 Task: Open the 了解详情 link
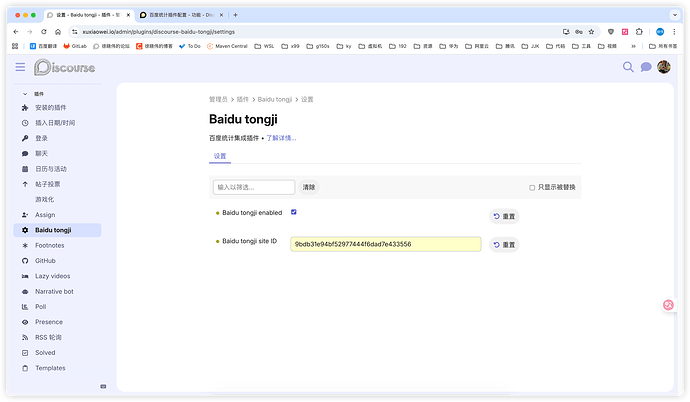click(281, 138)
